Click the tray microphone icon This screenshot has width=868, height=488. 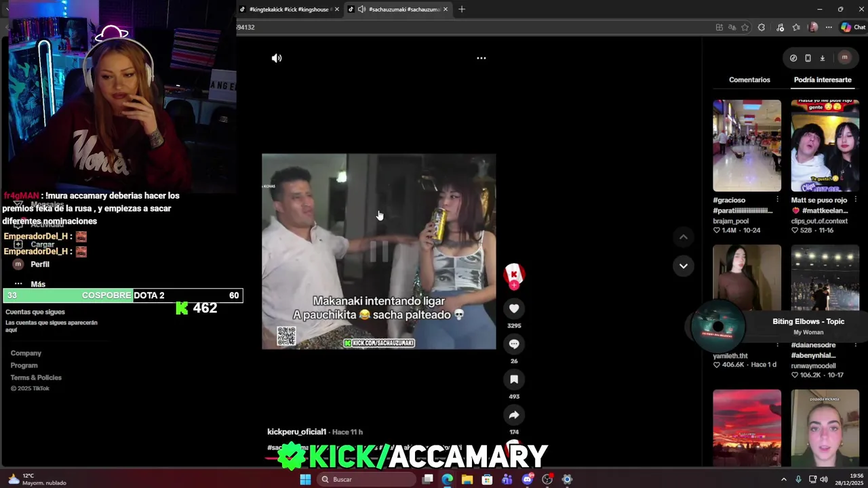click(798, 479)
